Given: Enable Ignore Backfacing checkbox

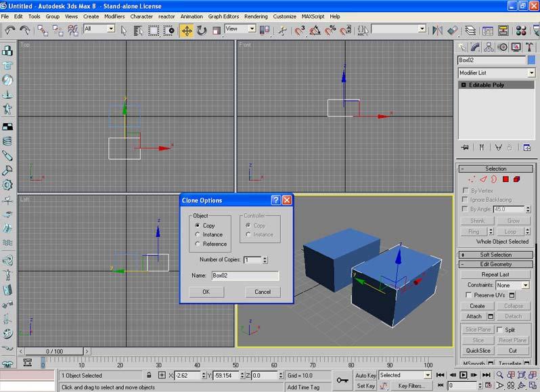Looking at the screenshot, I should click(465, 200).
